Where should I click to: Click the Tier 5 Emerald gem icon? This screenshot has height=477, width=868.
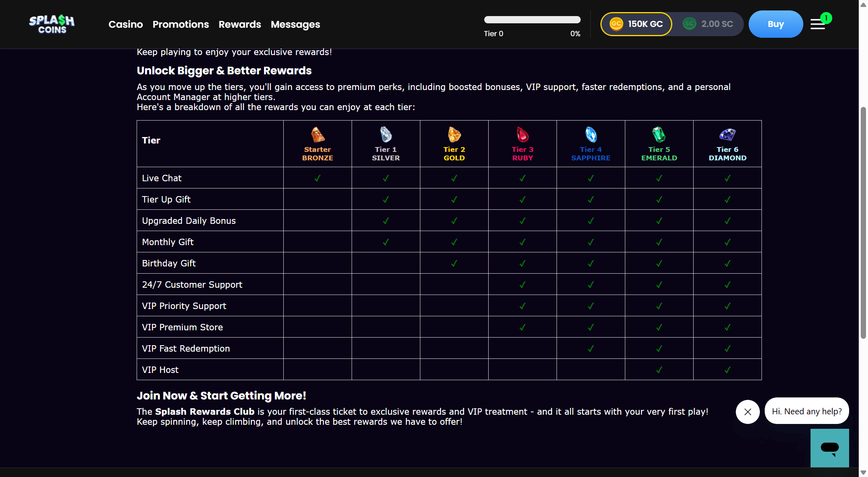659,135
